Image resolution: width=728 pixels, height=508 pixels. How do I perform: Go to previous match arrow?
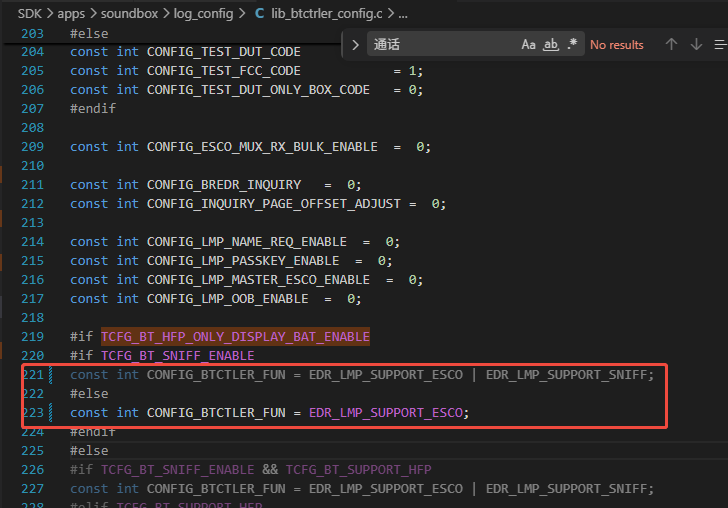[x=671, y=45]
